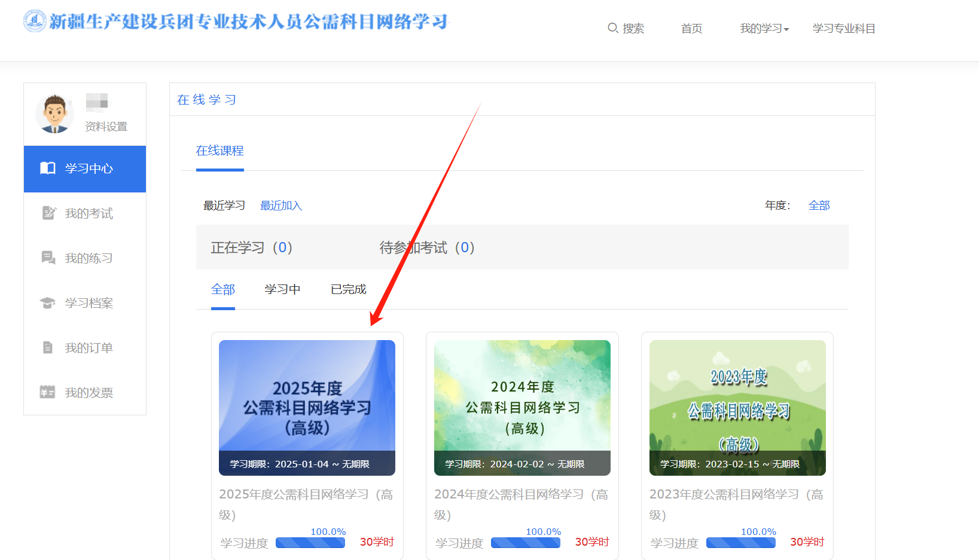Open 资料设置 profile settings link
979x560 pixels.
pos(106,127)
